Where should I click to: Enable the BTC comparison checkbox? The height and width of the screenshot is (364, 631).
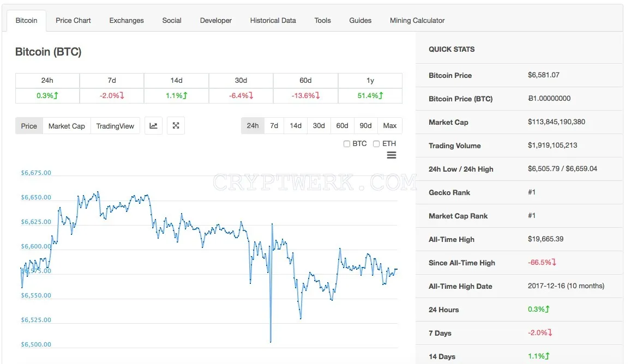(346, 144)
